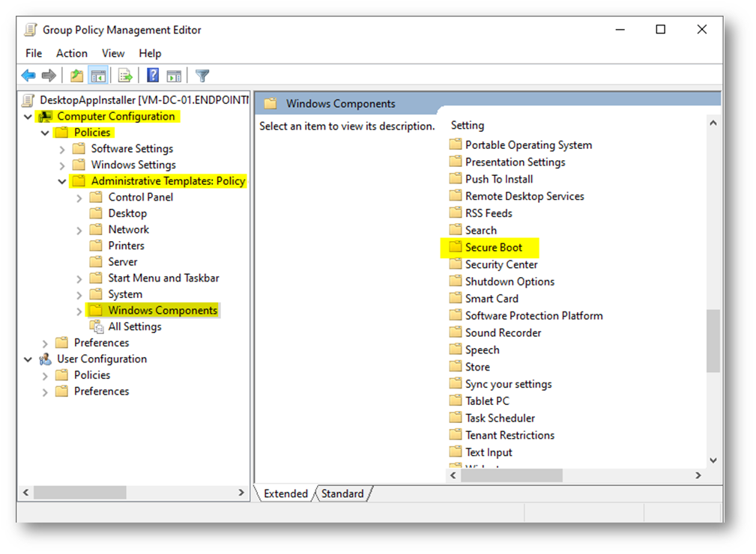Viewport: 756px width, 554px height.
Task: Click the Up One Level folder icon
Action: click(x=76, y=76)
